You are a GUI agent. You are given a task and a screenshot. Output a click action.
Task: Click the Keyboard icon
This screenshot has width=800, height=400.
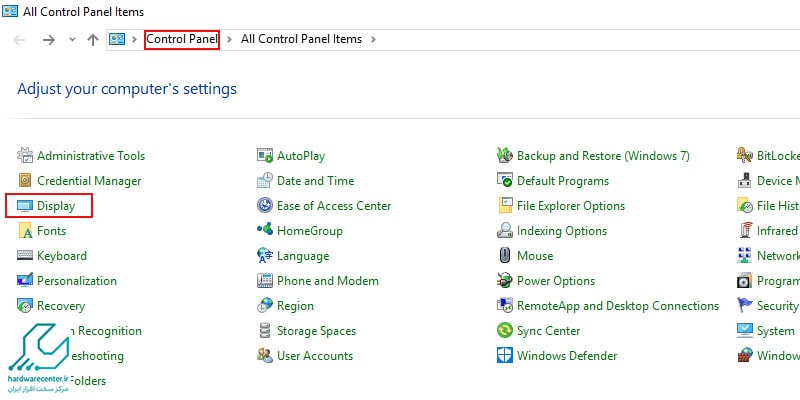tap(25, 256)
